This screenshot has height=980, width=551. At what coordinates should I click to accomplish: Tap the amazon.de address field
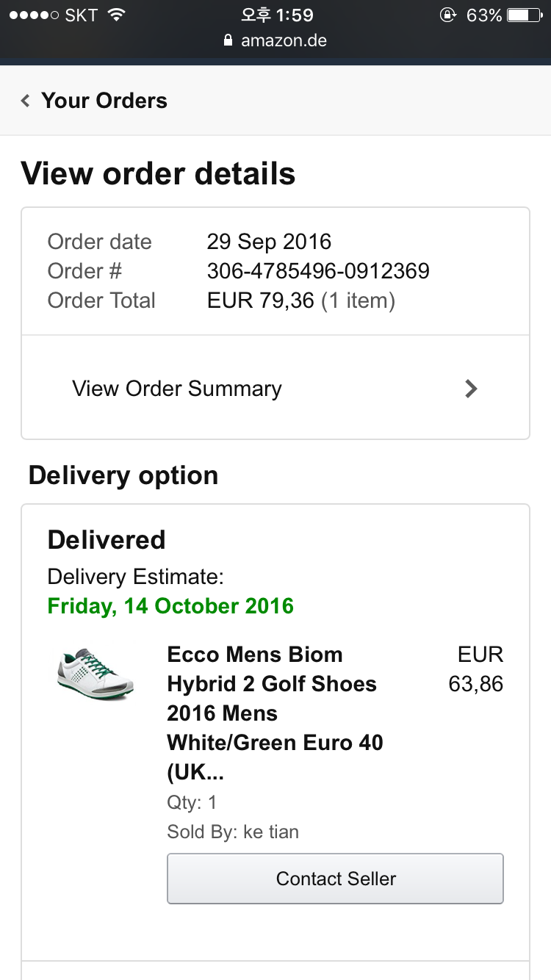(283, 40)
